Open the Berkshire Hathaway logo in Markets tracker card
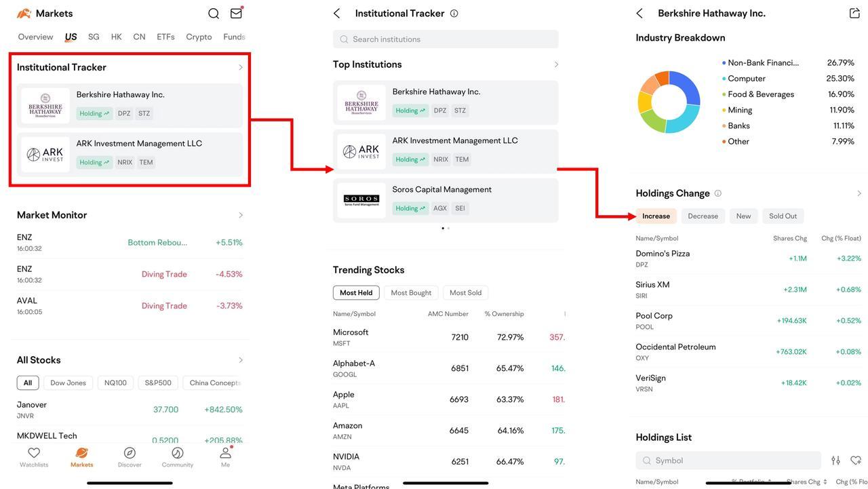This screenshot has height=489, width=868. click(x=45, y=106)
